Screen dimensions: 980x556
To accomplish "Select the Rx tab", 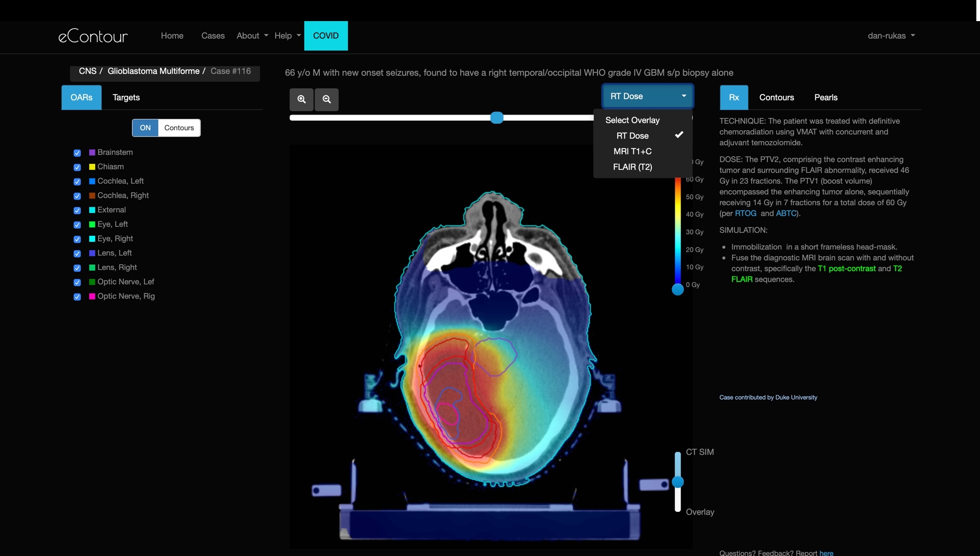I will point(734,97).
